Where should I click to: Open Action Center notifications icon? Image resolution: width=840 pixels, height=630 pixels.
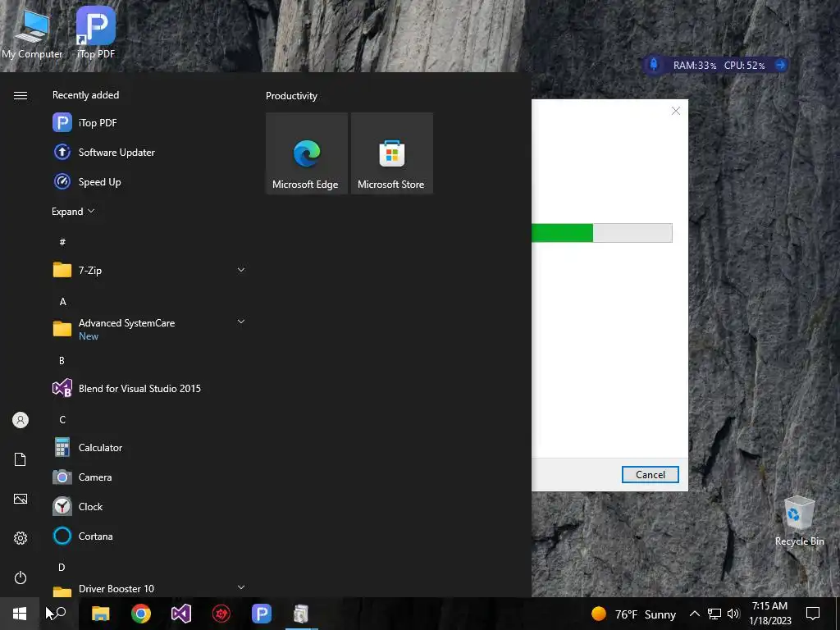(813, 614)
